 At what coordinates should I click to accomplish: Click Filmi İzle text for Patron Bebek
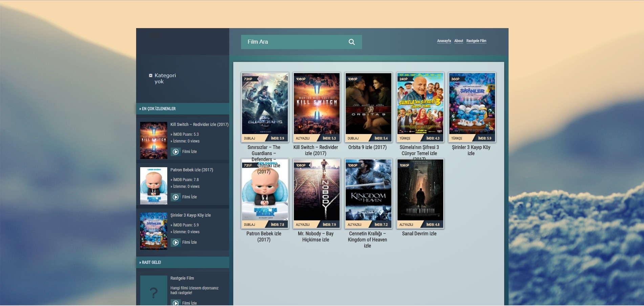189,197
